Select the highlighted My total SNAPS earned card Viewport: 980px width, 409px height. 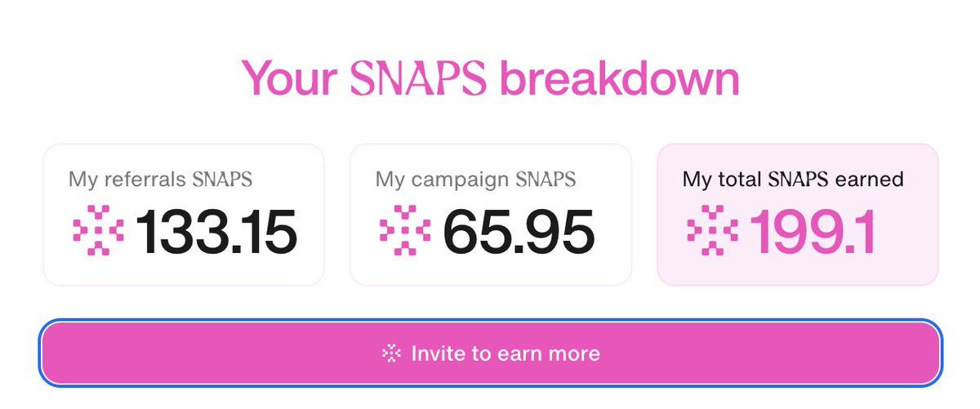[798, 215]
